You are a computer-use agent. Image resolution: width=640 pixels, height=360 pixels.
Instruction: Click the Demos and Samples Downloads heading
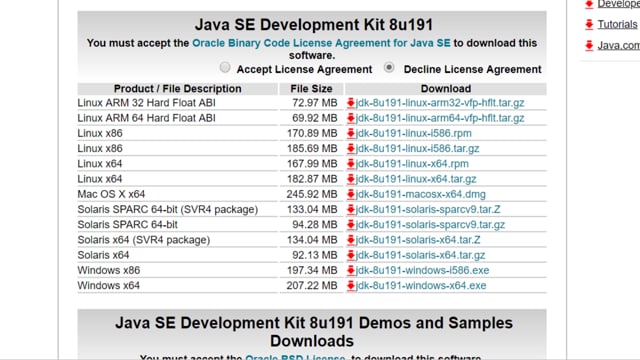pyautogui.click(x=313, y=332)
